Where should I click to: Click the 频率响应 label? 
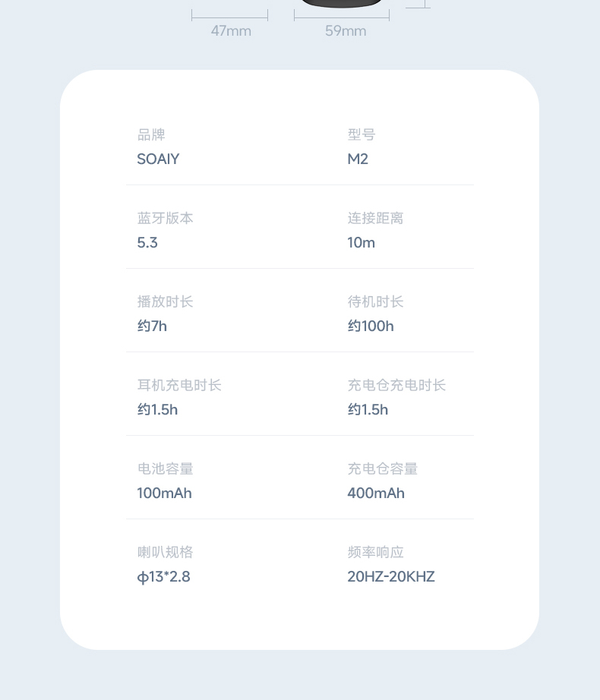tap(375, 552)
